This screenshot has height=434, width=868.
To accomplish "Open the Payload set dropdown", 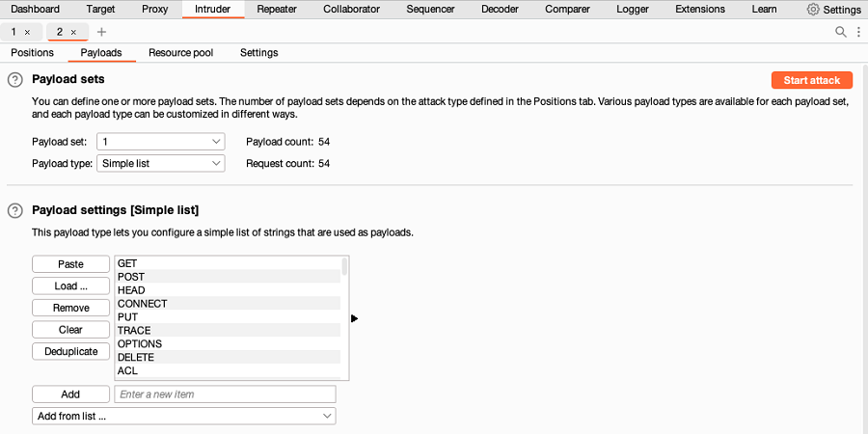I will tap(161, 142).
